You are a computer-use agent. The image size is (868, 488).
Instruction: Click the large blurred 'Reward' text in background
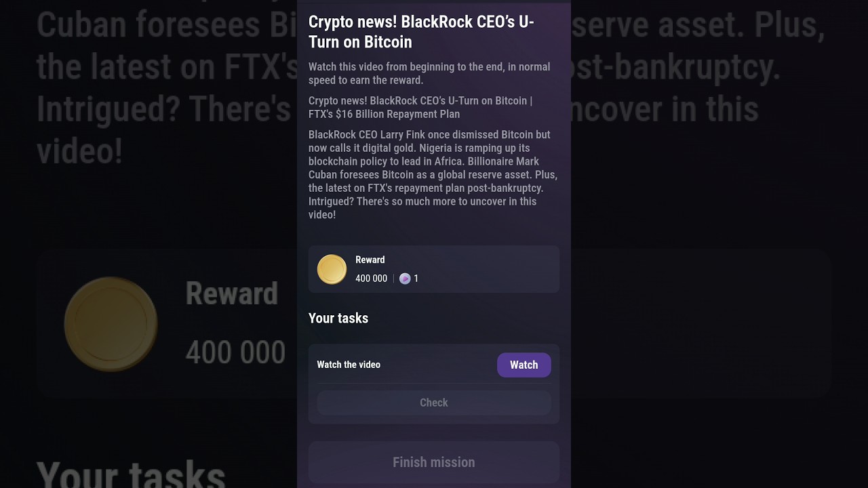231,293
